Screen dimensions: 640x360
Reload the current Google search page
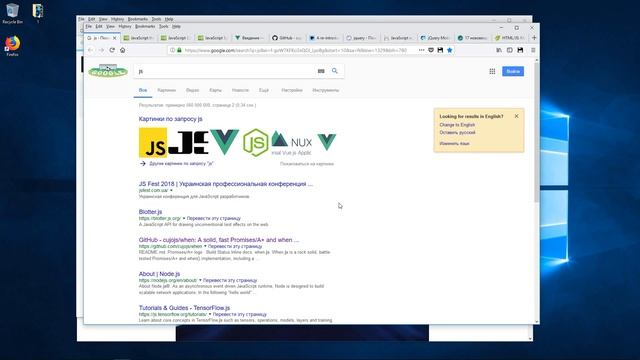[112, 50]
